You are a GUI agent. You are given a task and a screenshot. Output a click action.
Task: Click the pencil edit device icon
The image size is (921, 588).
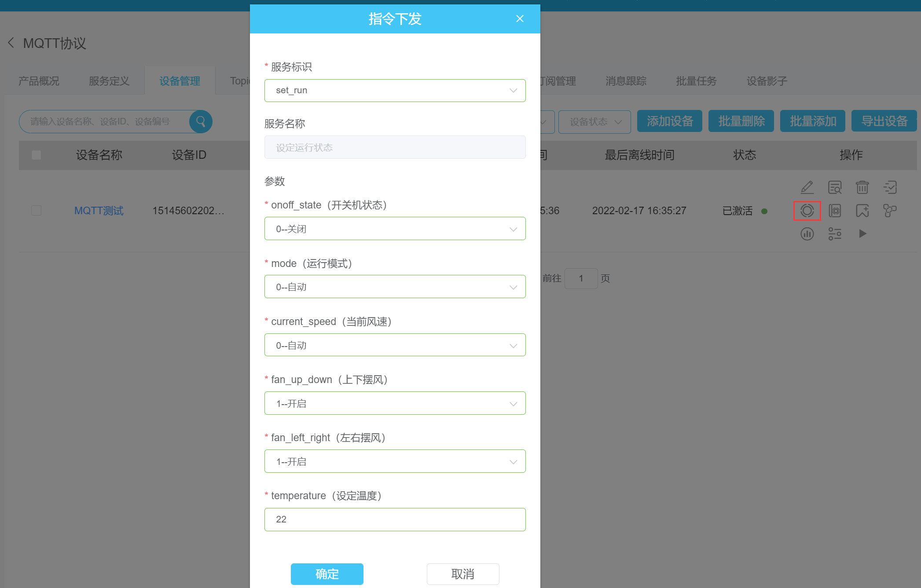point(807,187)
